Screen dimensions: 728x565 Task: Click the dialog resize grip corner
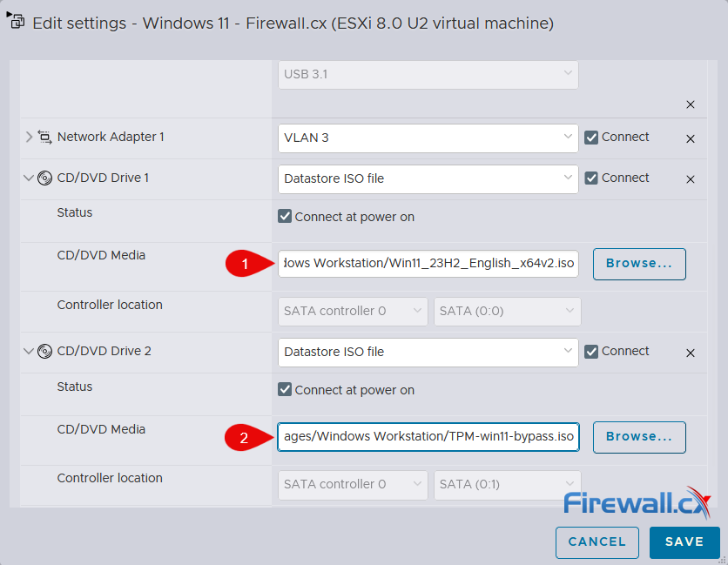723,560
